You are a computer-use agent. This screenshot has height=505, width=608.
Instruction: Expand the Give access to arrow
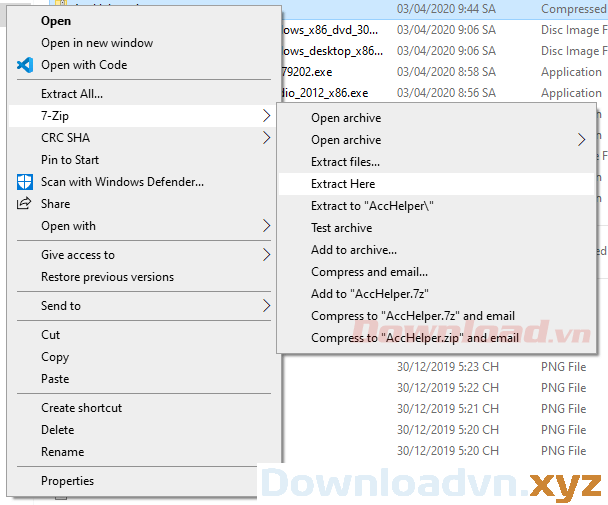tap(266, 255)
